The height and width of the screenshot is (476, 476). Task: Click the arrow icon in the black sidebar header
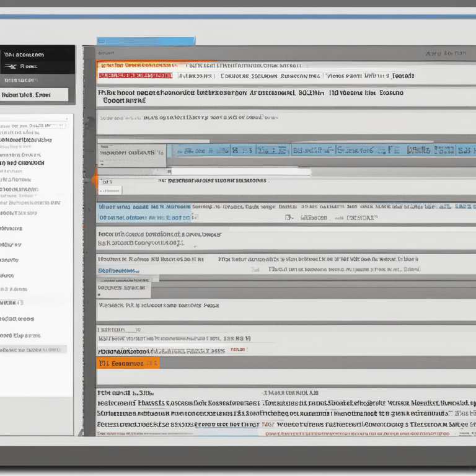tap(11, 66)
